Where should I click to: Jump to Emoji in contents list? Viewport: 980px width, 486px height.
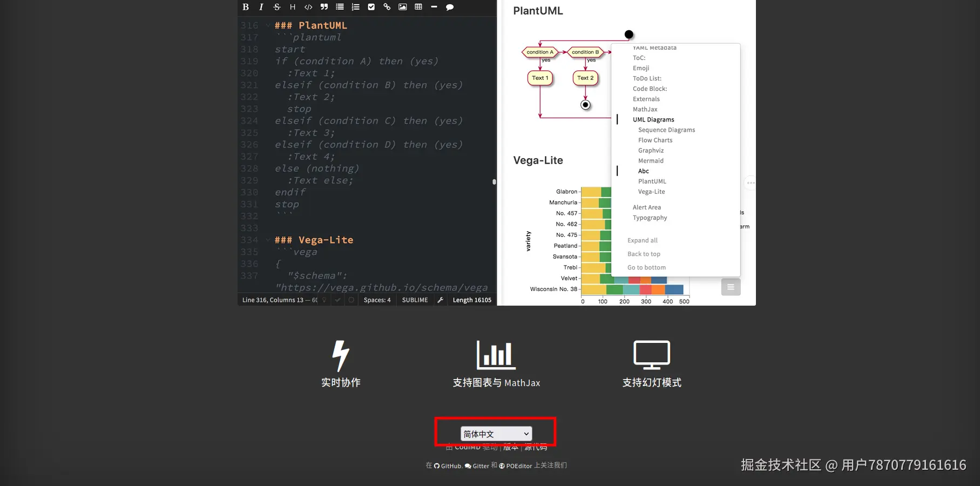(x=641, y=68)
